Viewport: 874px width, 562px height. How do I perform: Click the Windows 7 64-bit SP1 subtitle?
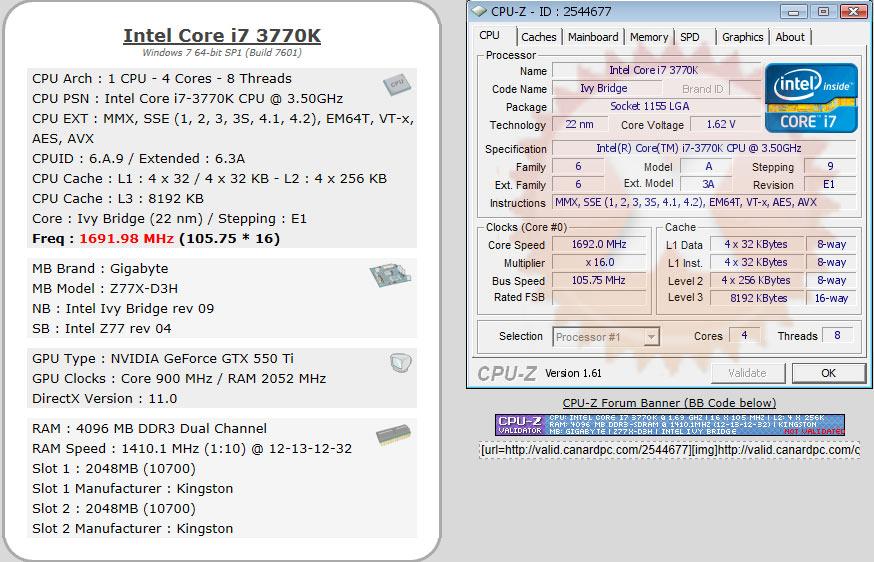(222, 53)
